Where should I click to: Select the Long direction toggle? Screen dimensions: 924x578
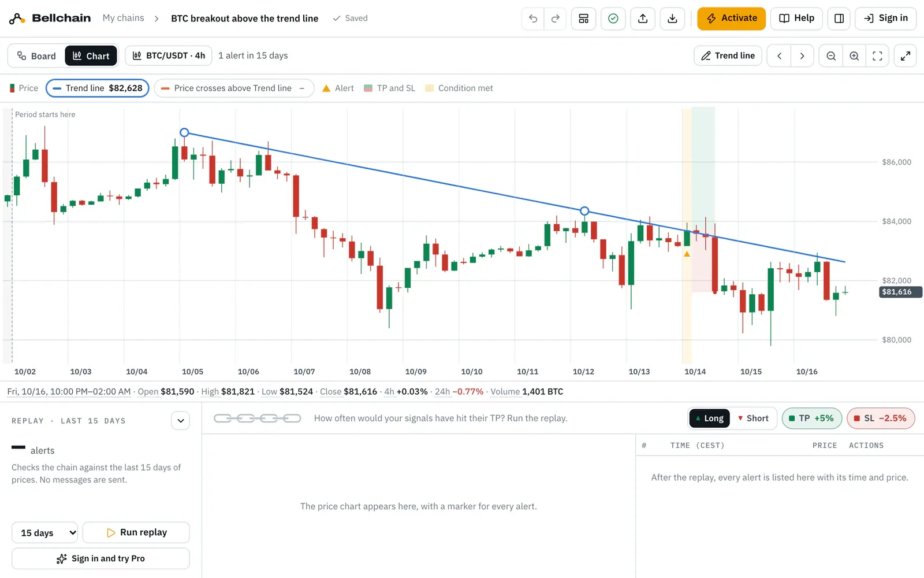pyautogui.click(x=710, y=418)
